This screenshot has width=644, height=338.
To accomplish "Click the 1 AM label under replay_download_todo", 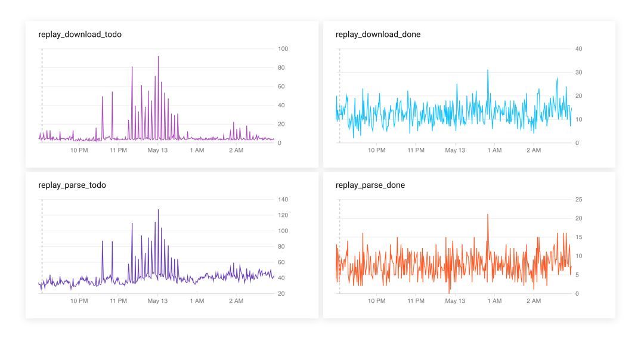I will pos(197,150).
